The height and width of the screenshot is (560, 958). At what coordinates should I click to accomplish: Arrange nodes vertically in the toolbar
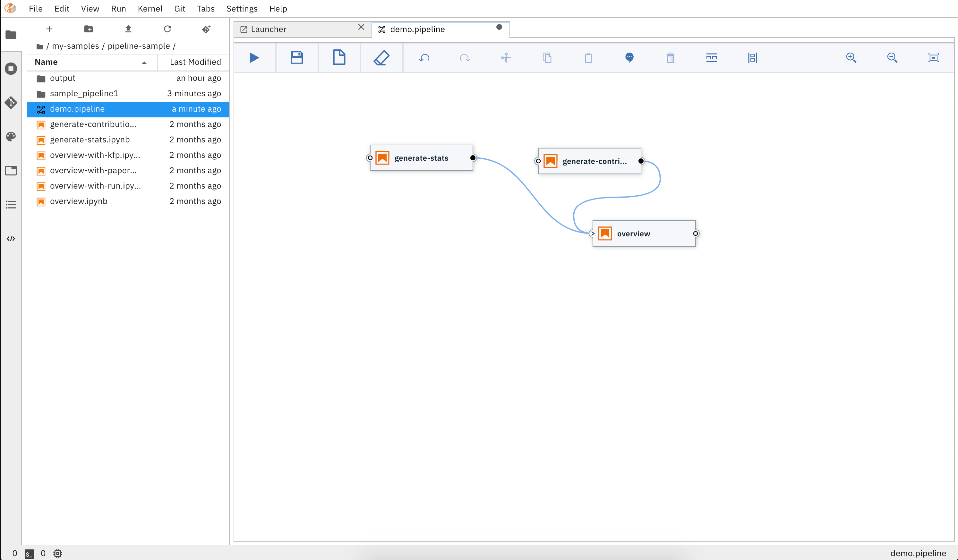[752, 58]
